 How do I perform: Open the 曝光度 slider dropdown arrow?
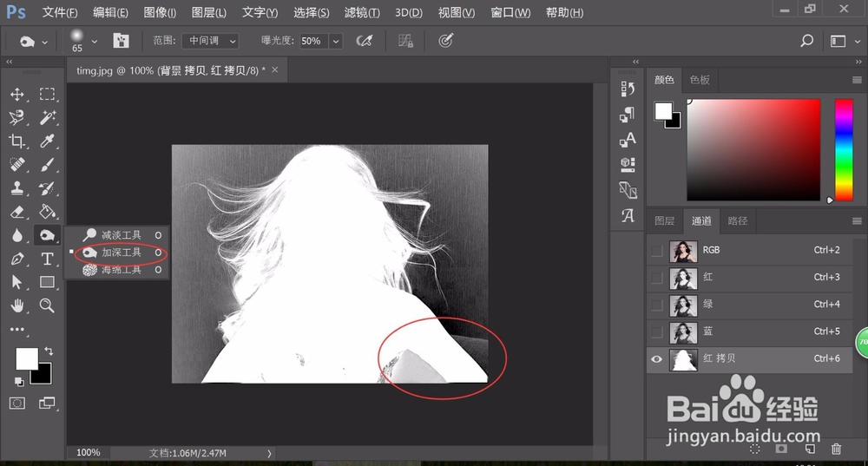point(335,41)
